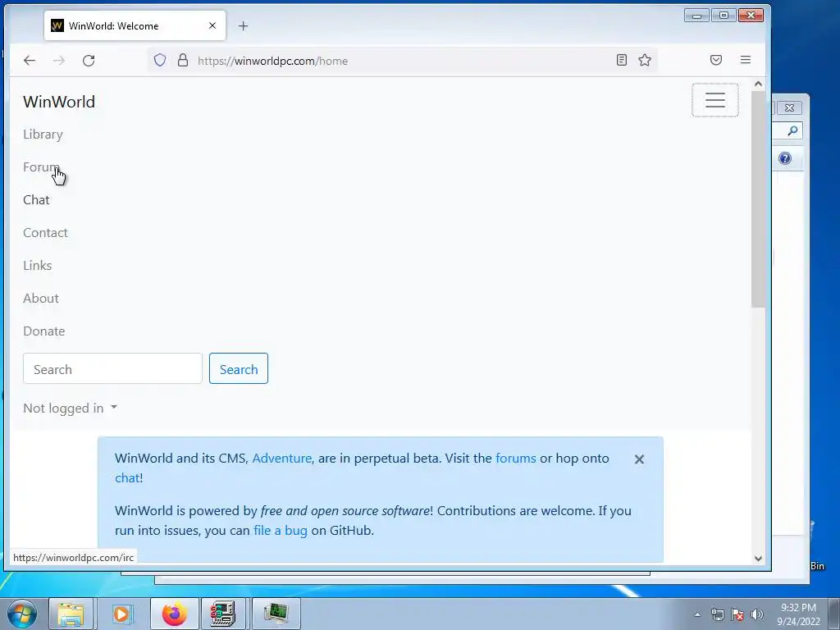
Task: Open the Contact nav link
Action: coord(45,232)
